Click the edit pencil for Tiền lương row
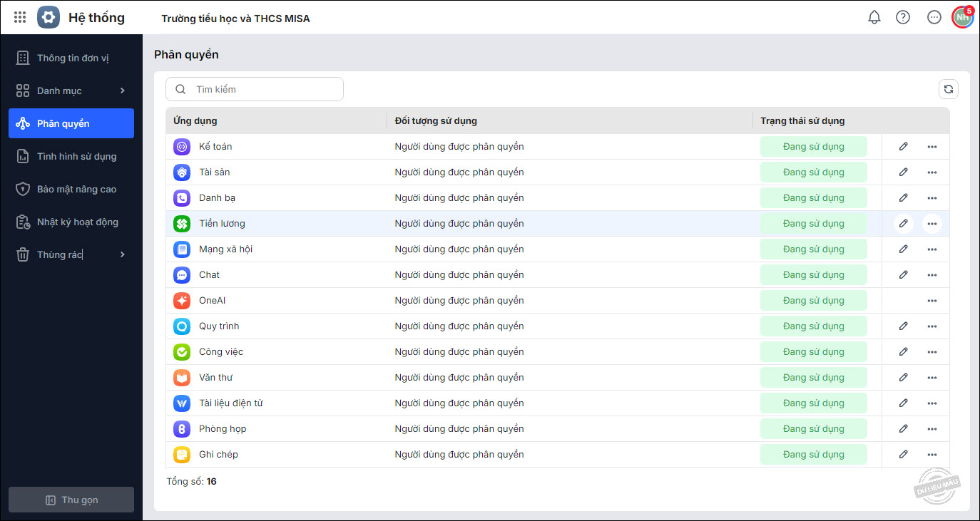The width and height of the screenshot is (980, 521). [904, 224]
